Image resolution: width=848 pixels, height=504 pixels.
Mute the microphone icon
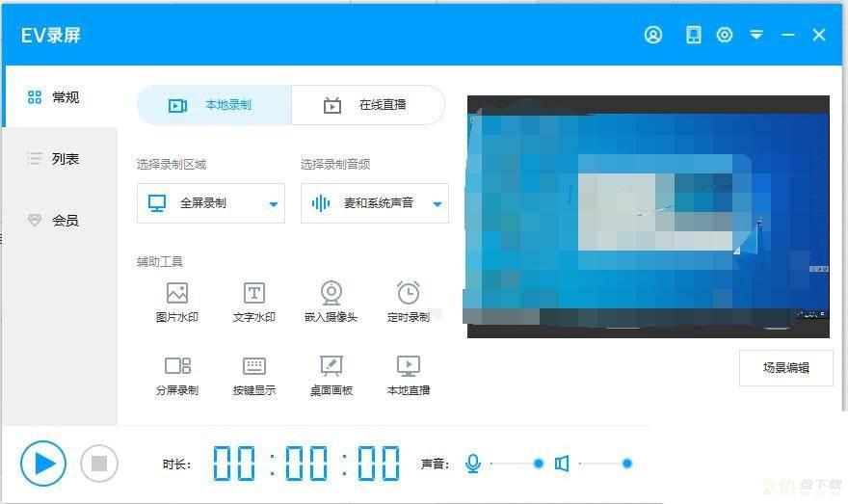(x=473, y=464)
